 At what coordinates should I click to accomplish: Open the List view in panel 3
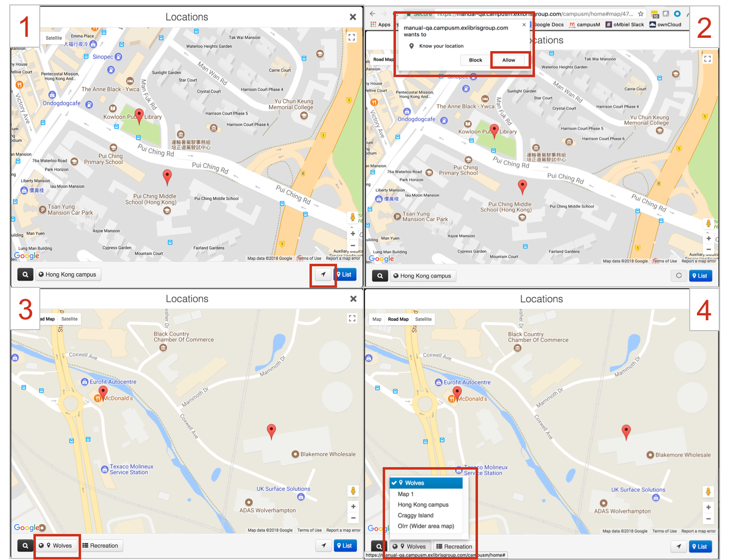(x=345, y=546)
